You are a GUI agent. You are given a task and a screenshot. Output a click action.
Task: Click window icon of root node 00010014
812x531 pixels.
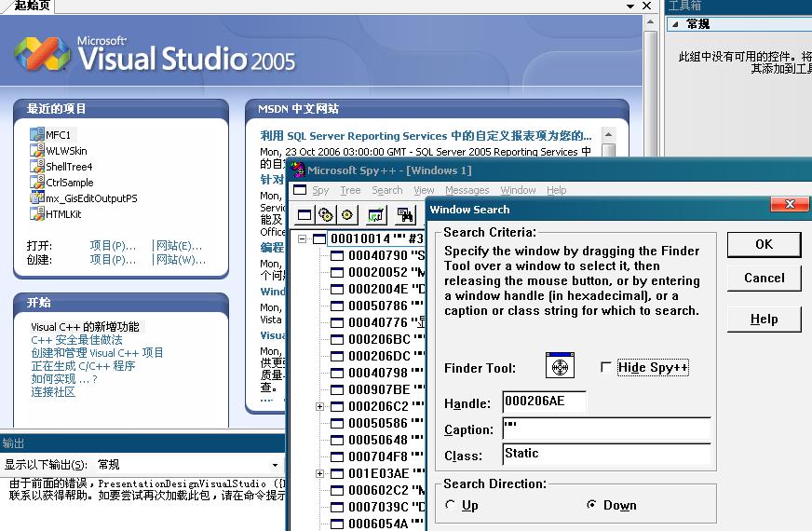319,238
